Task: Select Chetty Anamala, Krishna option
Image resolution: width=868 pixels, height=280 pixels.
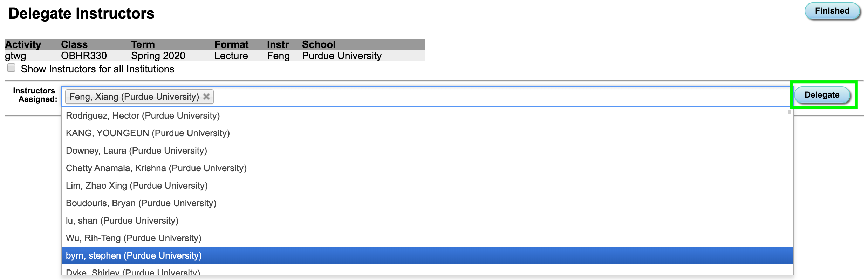Action: point(156,168)
